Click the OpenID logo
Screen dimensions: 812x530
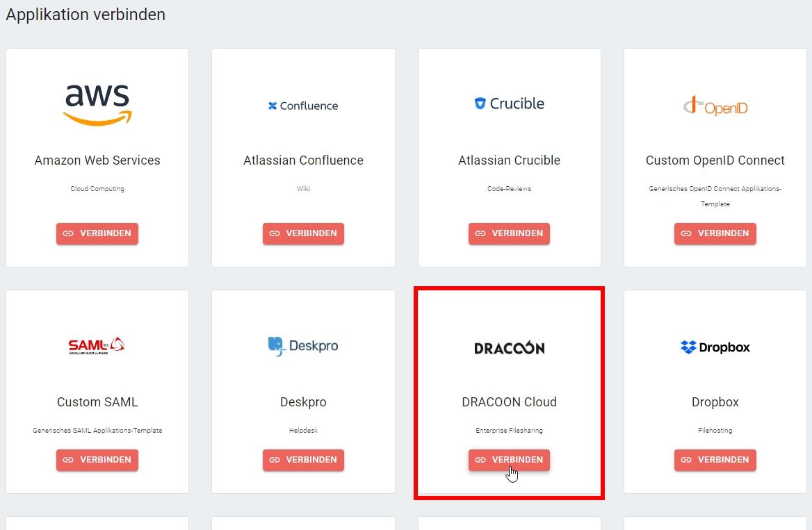[x=715, y=106]
